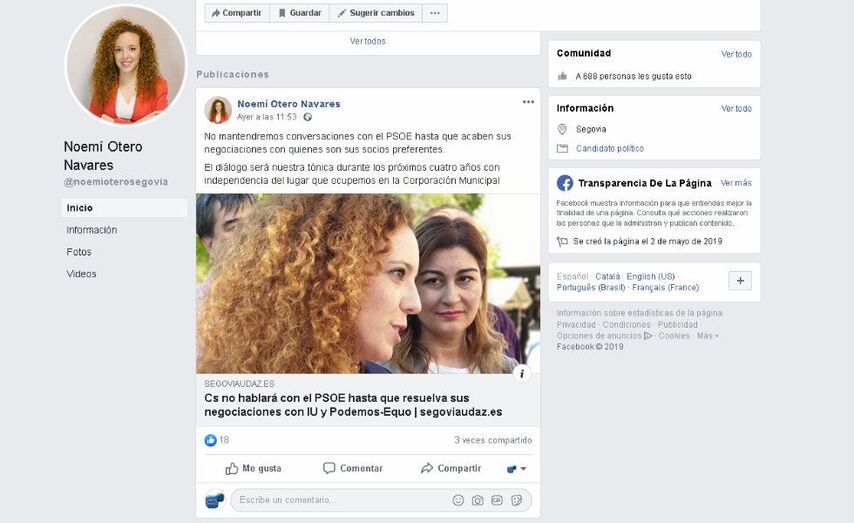
Task: Open page more options ellipsis button
Action: 434,13
